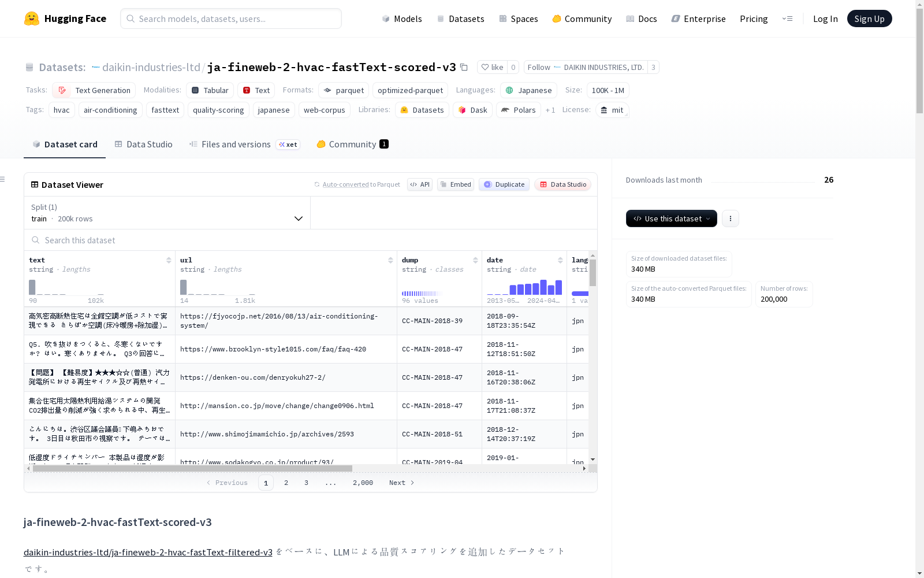
Task: Click the table horizontal scrollbar
Action: tap(192, 468)
